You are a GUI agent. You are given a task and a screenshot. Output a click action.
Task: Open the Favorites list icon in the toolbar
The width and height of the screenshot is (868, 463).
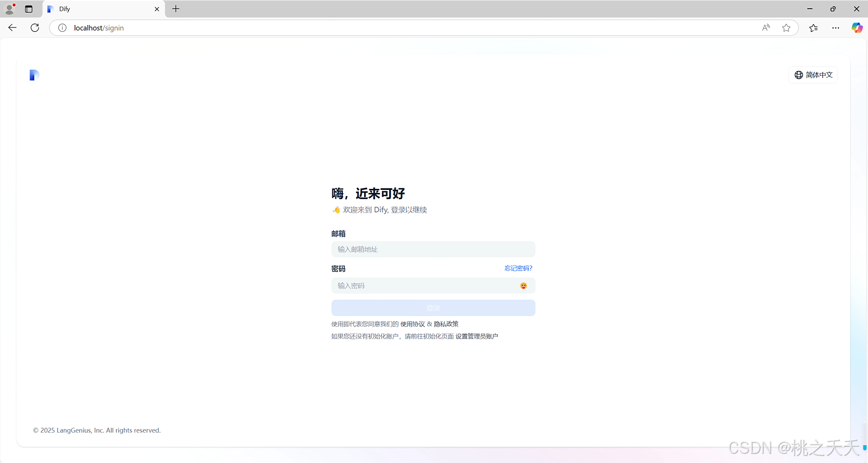[813, 28]
